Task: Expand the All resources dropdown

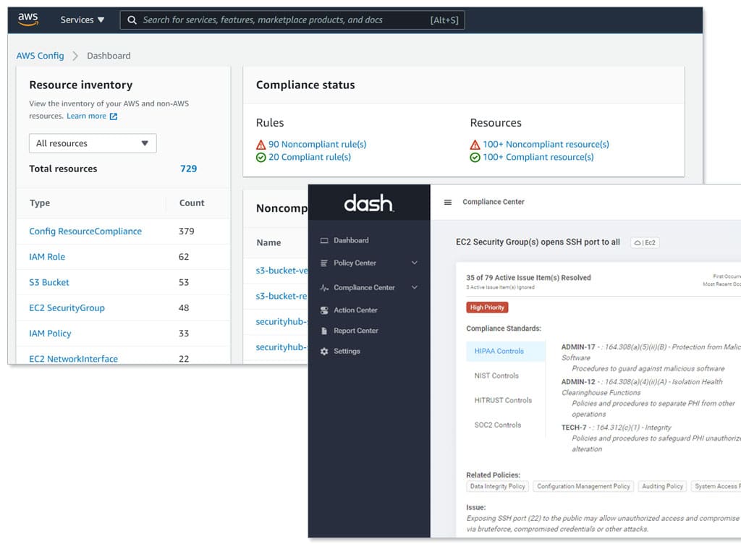Action: pyautogui.click(x=93, y=143)
